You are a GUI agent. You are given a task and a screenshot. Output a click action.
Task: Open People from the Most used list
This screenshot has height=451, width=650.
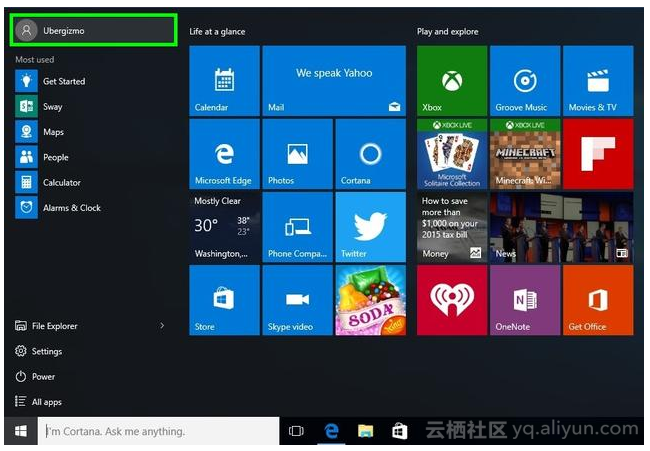93,157
